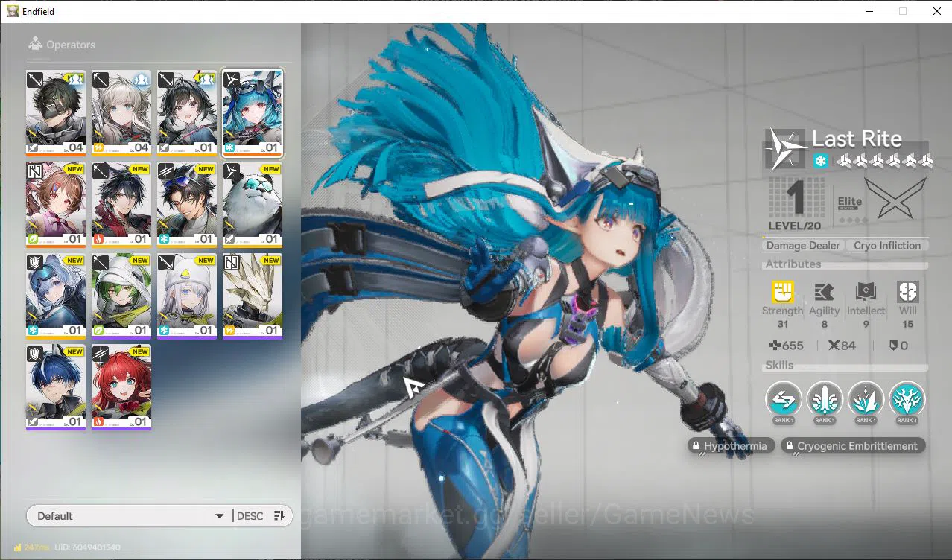Toggle the DESC sort order

click(261, 516)
